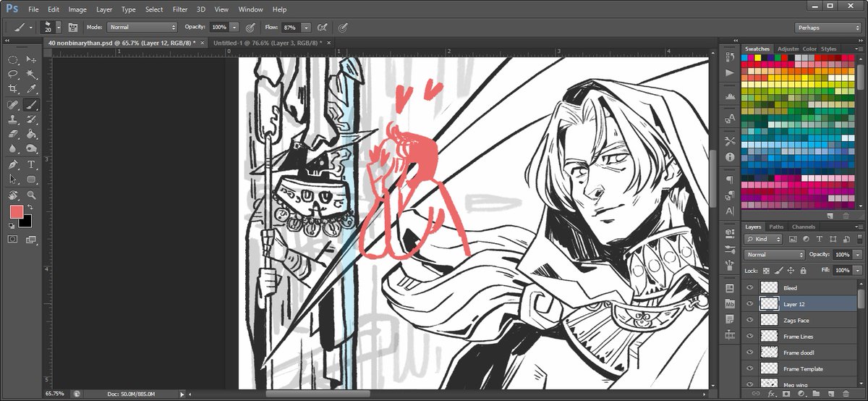
Task: Select the Elliptical Marquee tool
Action: (13, 59)
